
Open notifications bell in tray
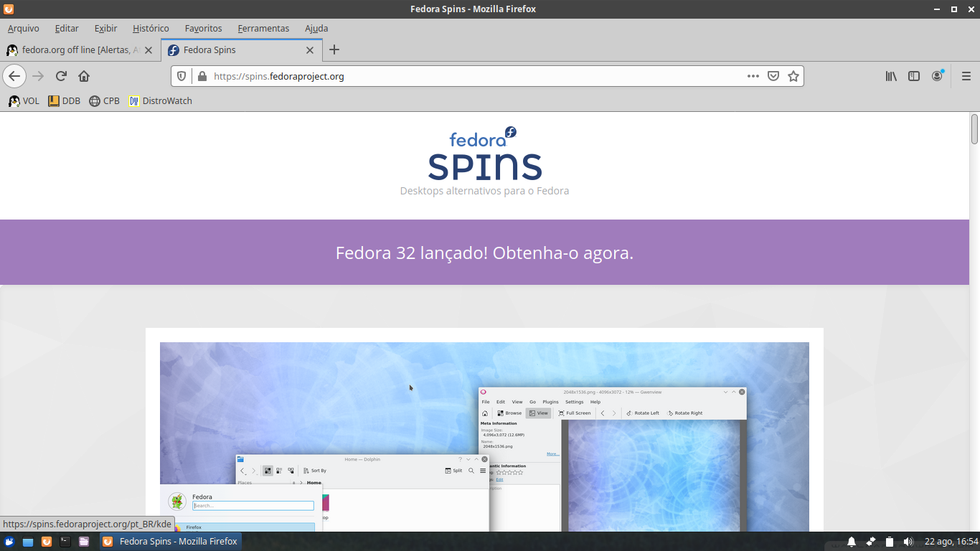pos(852,542)
